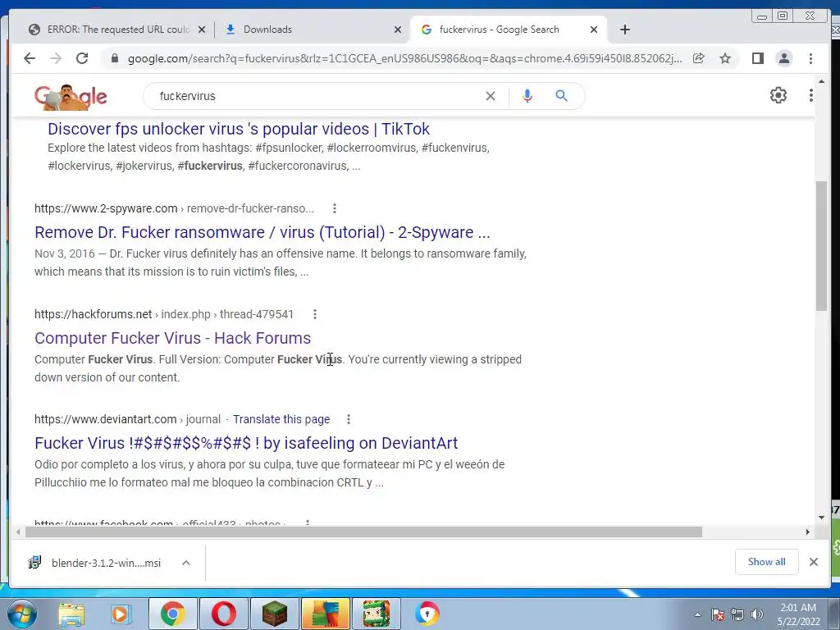Open options for the deviantart.com result
This screenshot has width=840, height=630.
(x=348, y=419)
